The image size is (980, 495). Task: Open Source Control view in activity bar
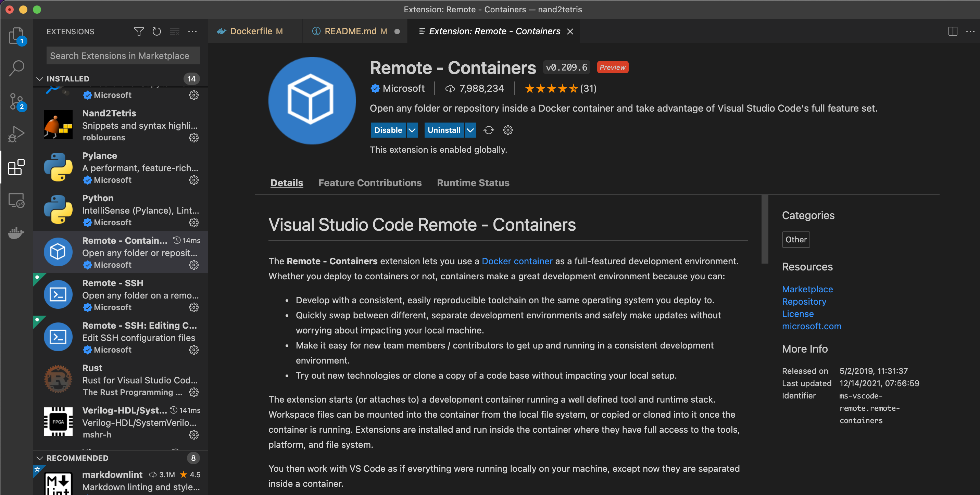[x=16, y=102]
